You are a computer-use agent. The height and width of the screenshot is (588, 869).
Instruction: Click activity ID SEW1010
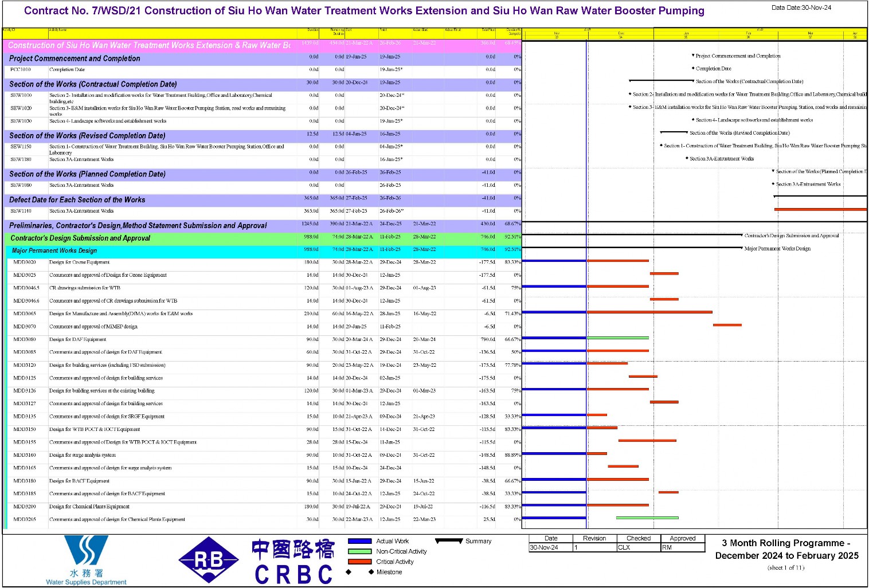pos(21,95)
